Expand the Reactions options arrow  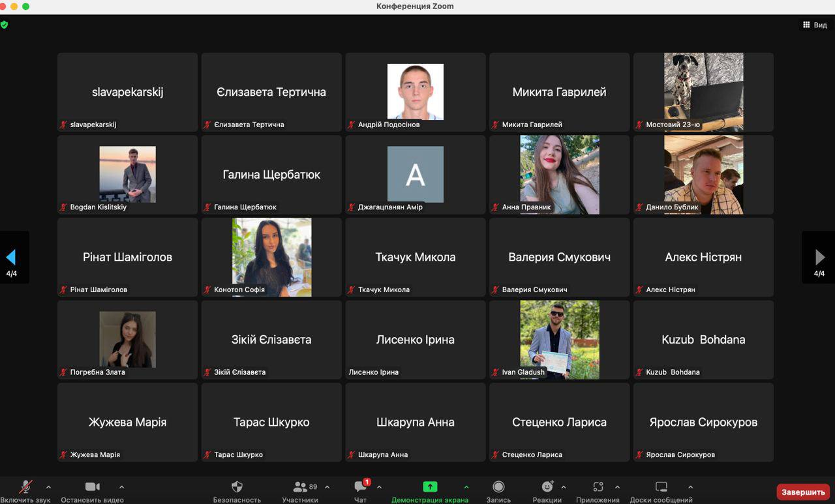coord(564,486)
